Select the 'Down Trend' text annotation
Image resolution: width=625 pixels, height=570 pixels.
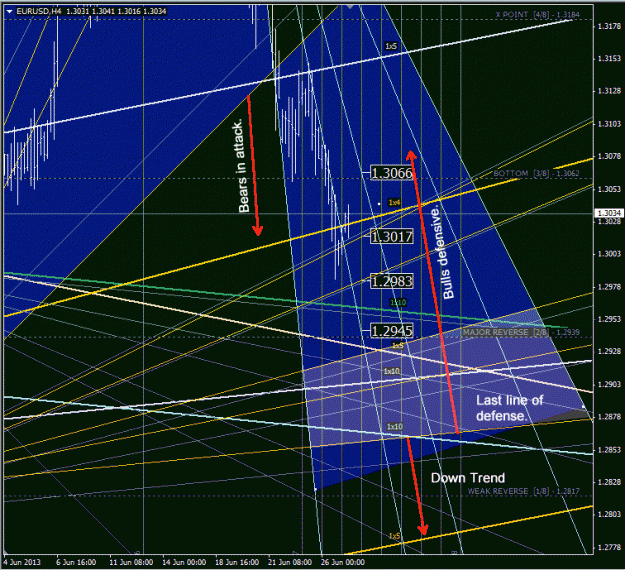(x=468, y=478)
